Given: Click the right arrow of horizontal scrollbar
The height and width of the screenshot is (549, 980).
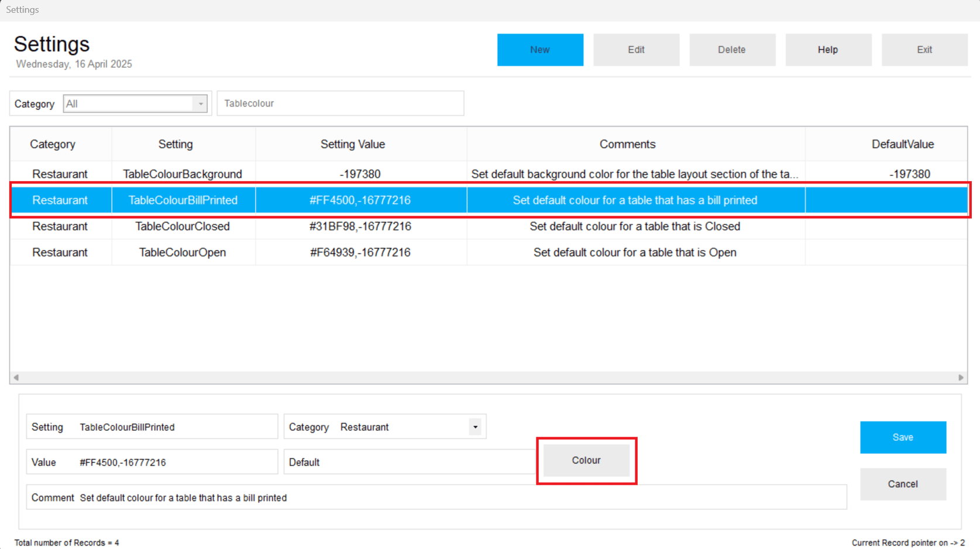Looking at the screenshot, I should tap(961, 378).
